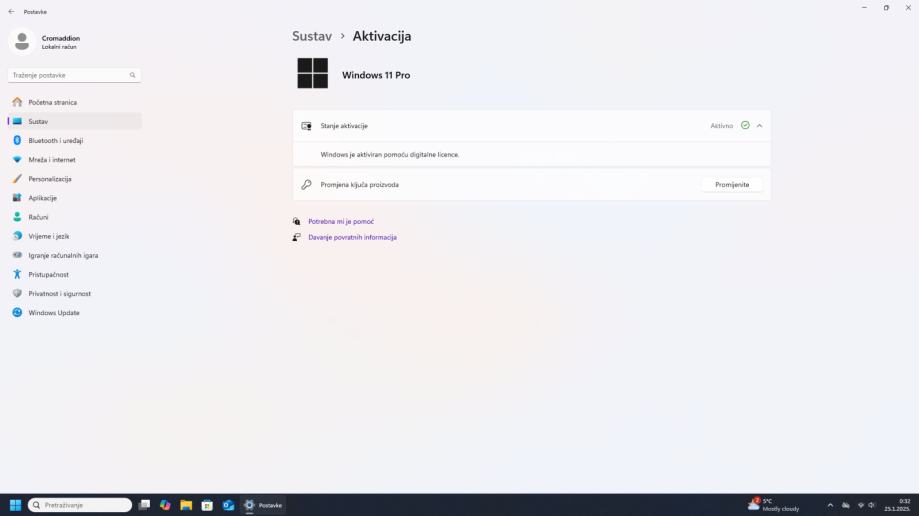
Task: Click the back arrow in Postavke header
Action: pos(11,12)
